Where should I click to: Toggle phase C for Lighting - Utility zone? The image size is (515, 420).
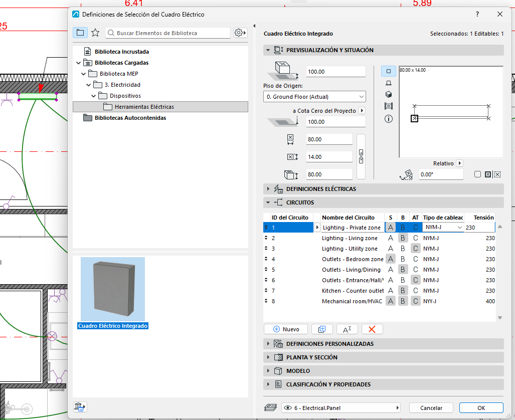[416, 249]
